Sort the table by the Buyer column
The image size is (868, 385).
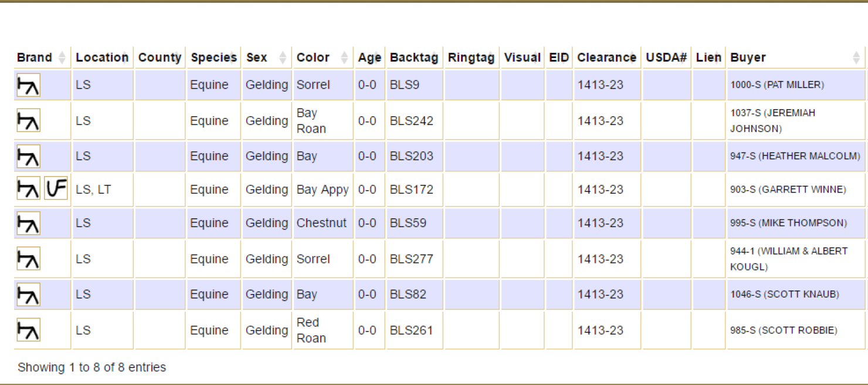pyautogui.click(x=796, y=58)
